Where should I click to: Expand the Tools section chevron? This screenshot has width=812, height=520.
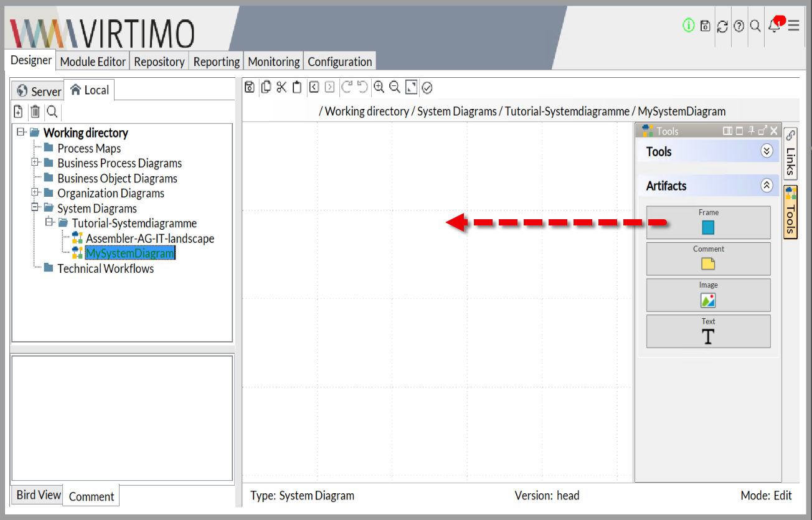[x=767, y=151]
